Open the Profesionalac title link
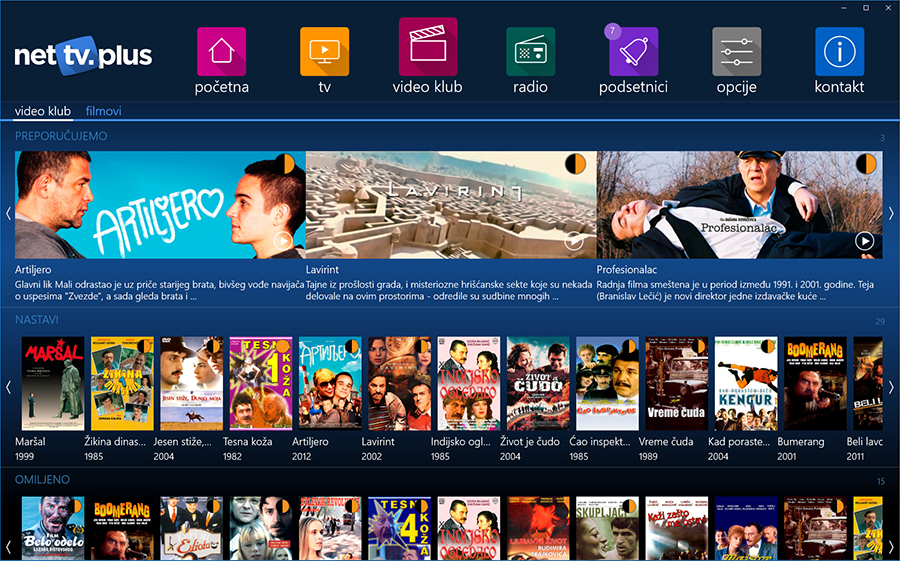The height and width of the screenshot is (561, 900). (627, 269)
